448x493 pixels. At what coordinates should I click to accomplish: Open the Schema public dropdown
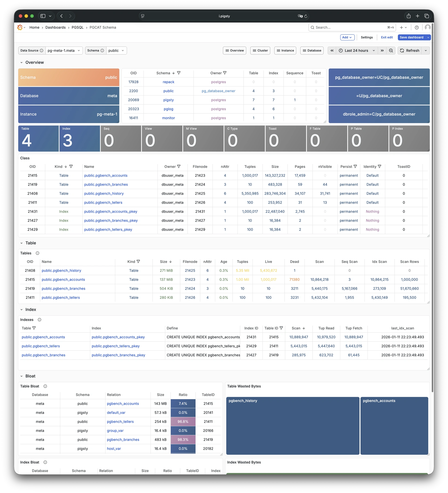tap(116, 51)
